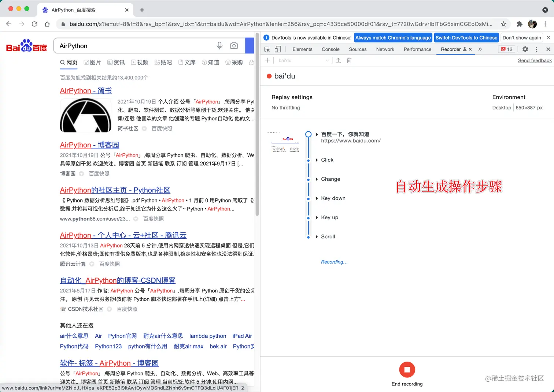Click Don't show again button
Image resolution: width=554 pixels, height=392 pixels.
522,38
